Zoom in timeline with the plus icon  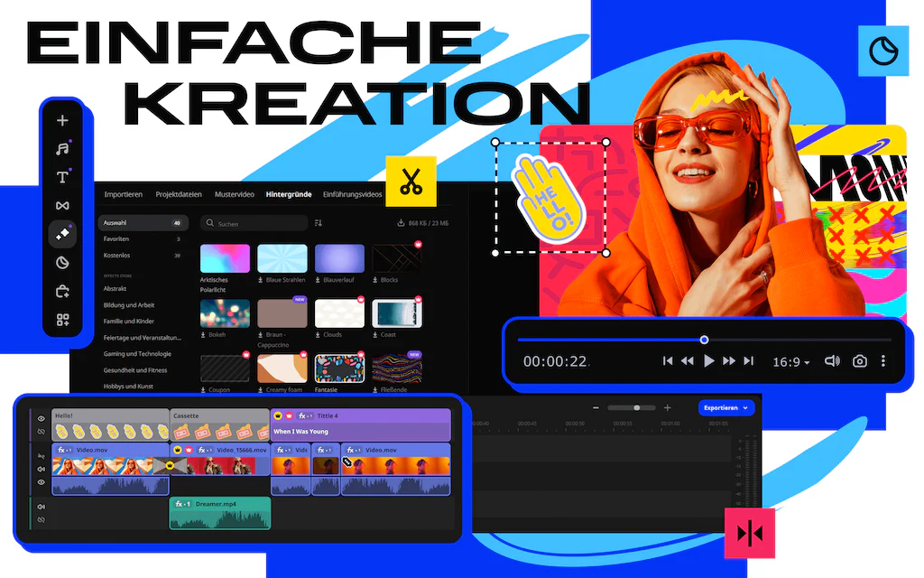pos(668,407)
